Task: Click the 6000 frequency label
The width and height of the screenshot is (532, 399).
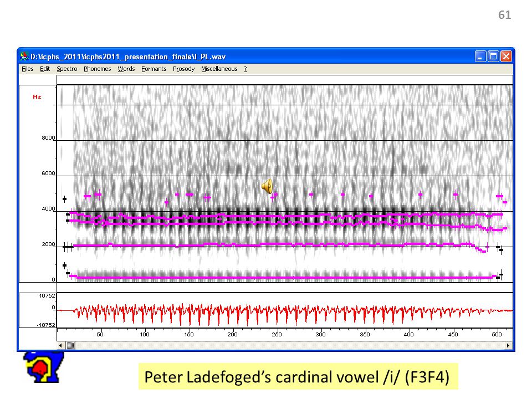Action: [48, 173]
